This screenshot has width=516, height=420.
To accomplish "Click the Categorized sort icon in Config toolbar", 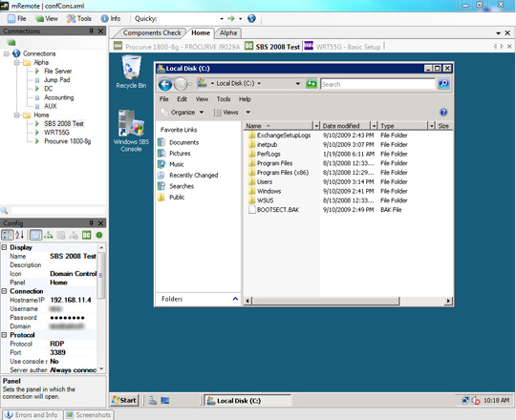I will [8, 235].
